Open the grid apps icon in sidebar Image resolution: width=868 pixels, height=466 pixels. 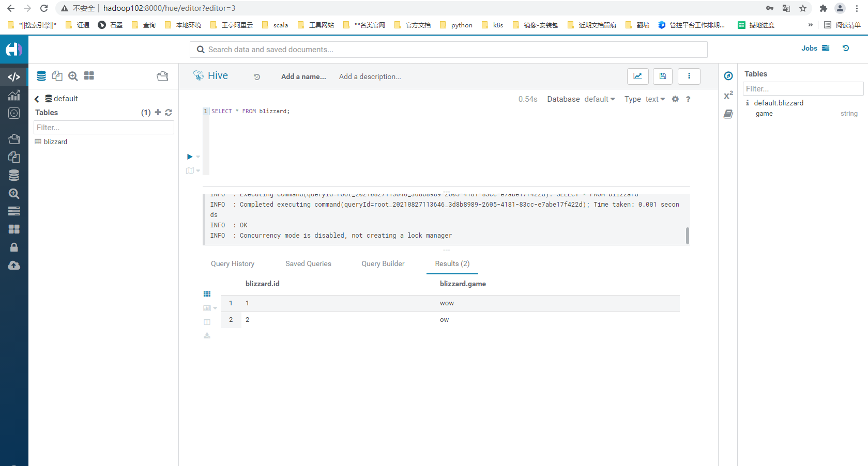(x=14, y=229)
